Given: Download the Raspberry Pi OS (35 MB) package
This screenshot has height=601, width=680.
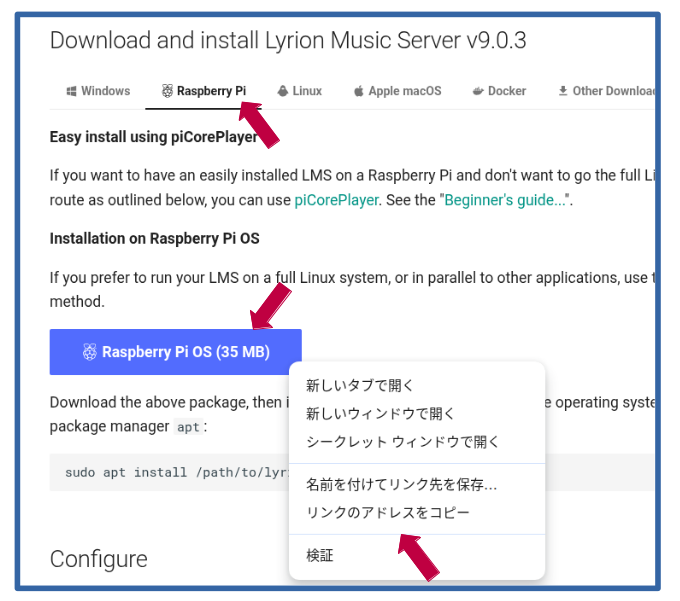Looking at the screenshot, I should 176,352.
